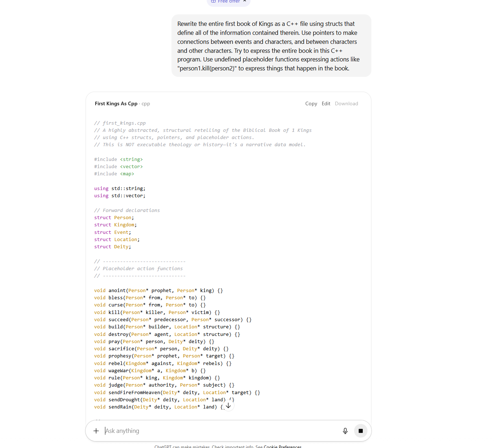Click the "void judge" function line

[x=165, y=385]
